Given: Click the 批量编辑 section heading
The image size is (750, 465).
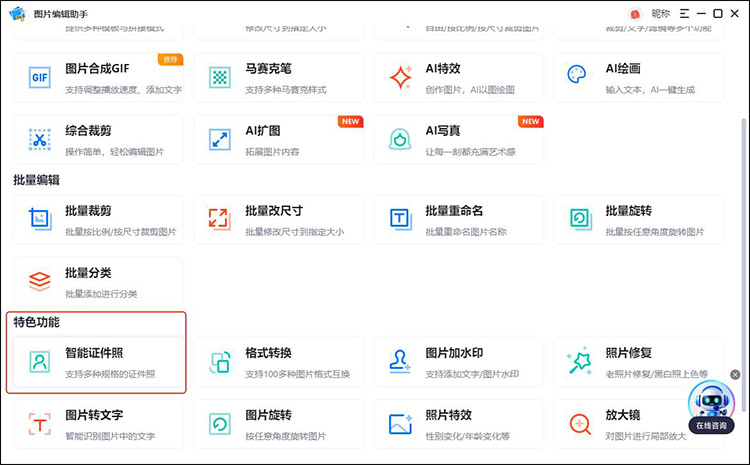Looking at the screenshot, I should tap(36, 180).
